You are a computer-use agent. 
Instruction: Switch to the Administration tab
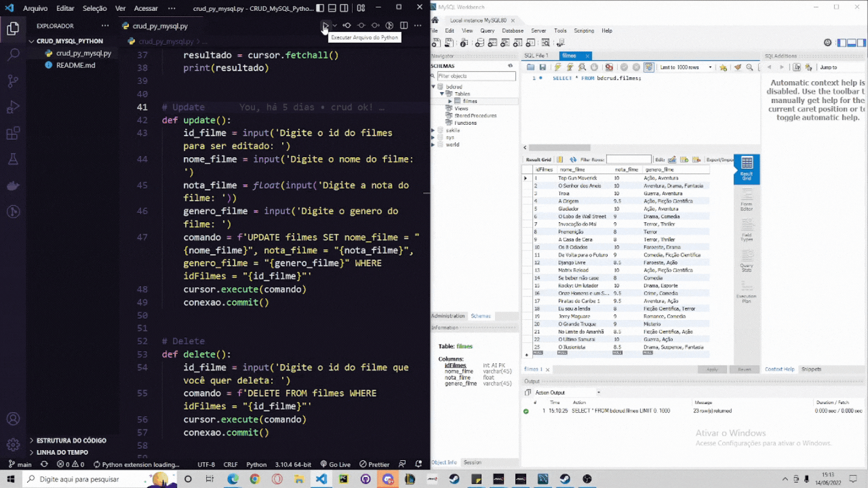coord(448,316)
